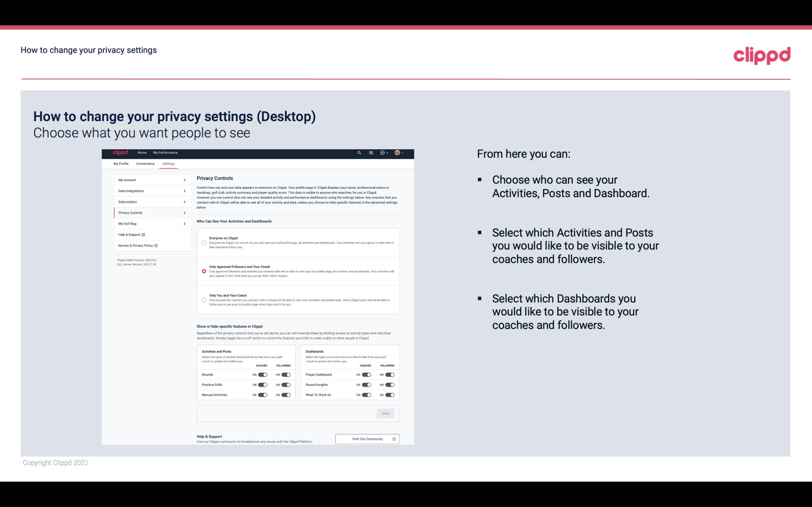Viewport: 812px width, 507px height.
Task: Click the Visit Our Community button
Action: [x=367, y=439]
